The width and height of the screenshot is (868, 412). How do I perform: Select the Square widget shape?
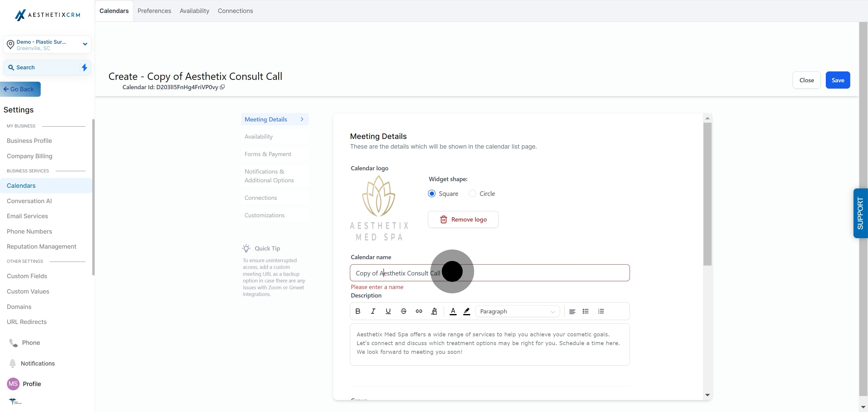pyautogui.click(x=432, y=194)
